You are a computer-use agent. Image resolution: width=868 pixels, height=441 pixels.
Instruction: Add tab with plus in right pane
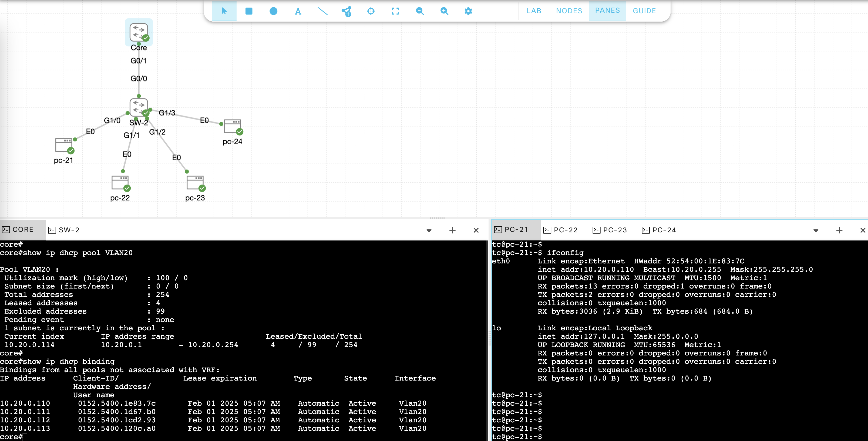click(x=839, y=230)
